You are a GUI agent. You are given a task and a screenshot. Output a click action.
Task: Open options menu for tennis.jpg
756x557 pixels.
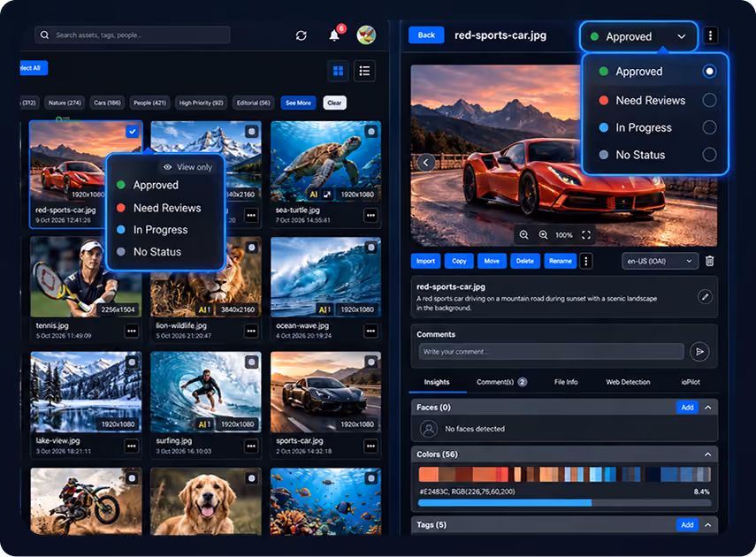click(132, 331)
